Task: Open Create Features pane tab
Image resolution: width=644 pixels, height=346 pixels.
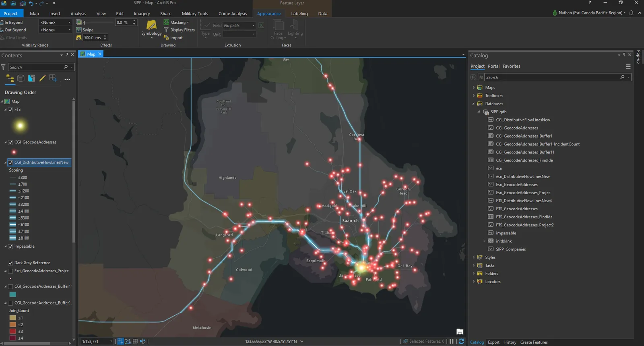Action: click(534, 342)
